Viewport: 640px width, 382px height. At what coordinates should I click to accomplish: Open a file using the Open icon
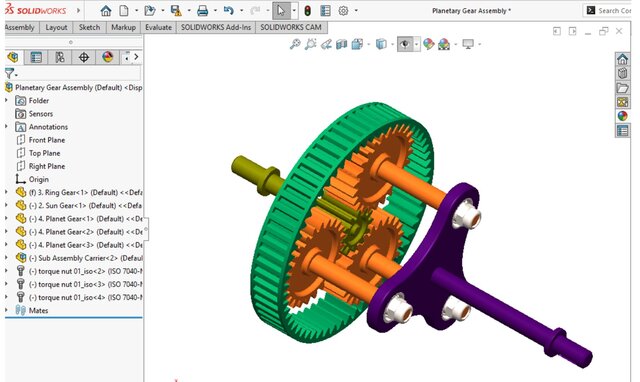(x=150, y=11)
